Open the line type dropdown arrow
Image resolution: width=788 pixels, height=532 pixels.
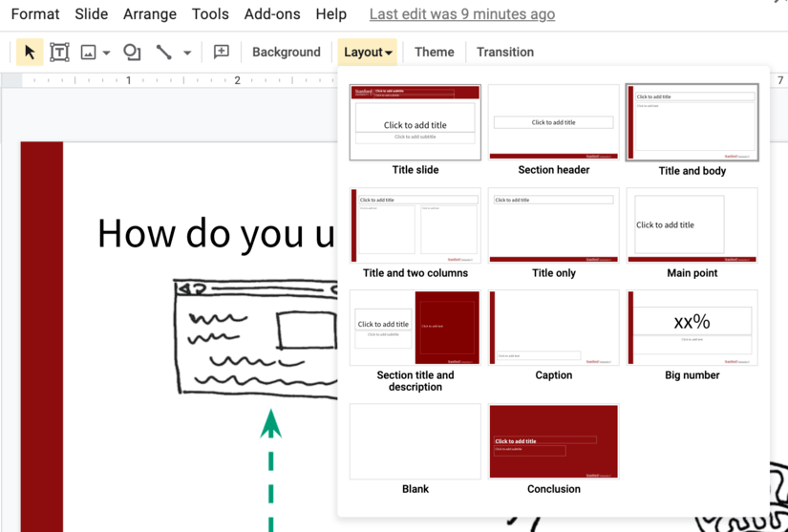(187, 53)
